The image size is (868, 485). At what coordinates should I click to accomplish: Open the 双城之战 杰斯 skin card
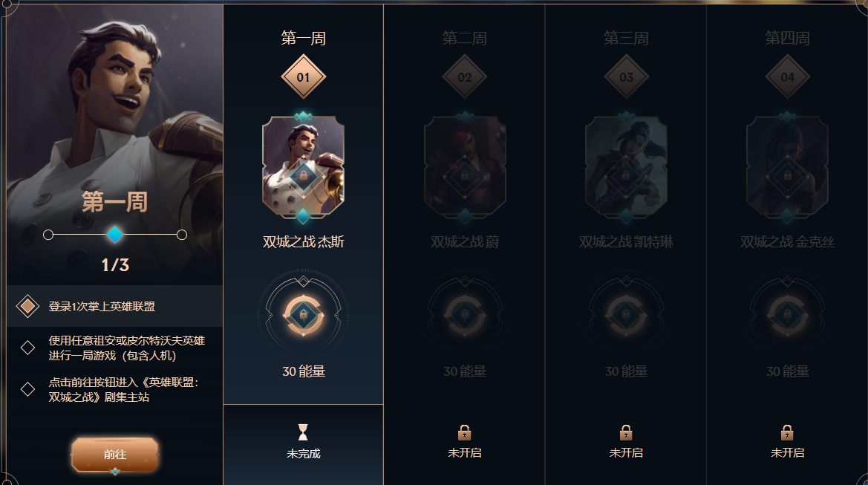[x=304, y=168]
